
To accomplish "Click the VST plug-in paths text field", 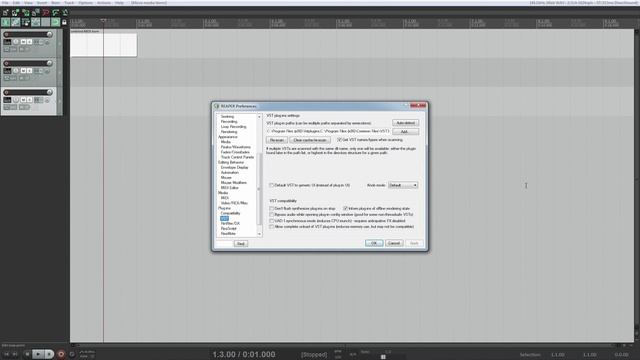I will tap(328, 131).
